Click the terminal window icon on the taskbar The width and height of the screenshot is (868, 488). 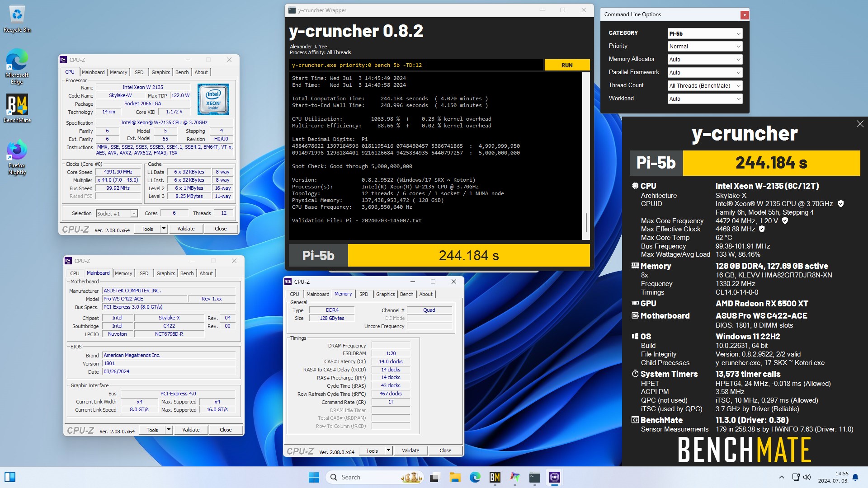(x=535, y=477)
